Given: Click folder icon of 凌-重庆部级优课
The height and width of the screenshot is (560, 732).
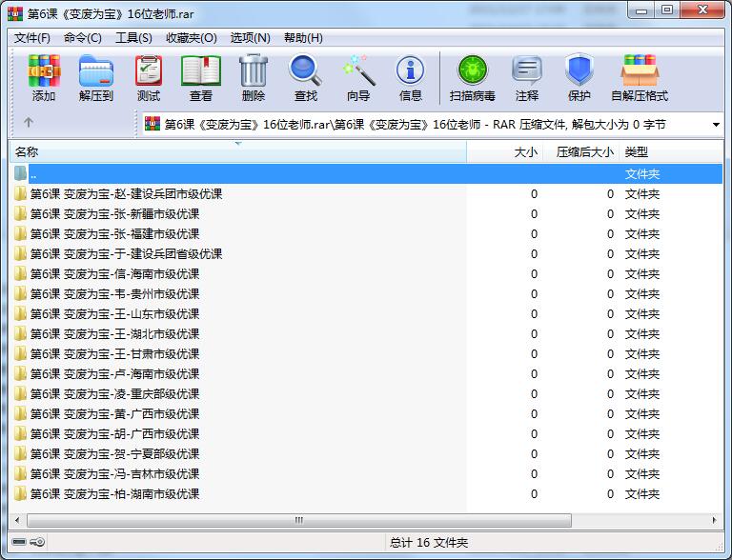Looking at the screenshot, I should (20, 394).
